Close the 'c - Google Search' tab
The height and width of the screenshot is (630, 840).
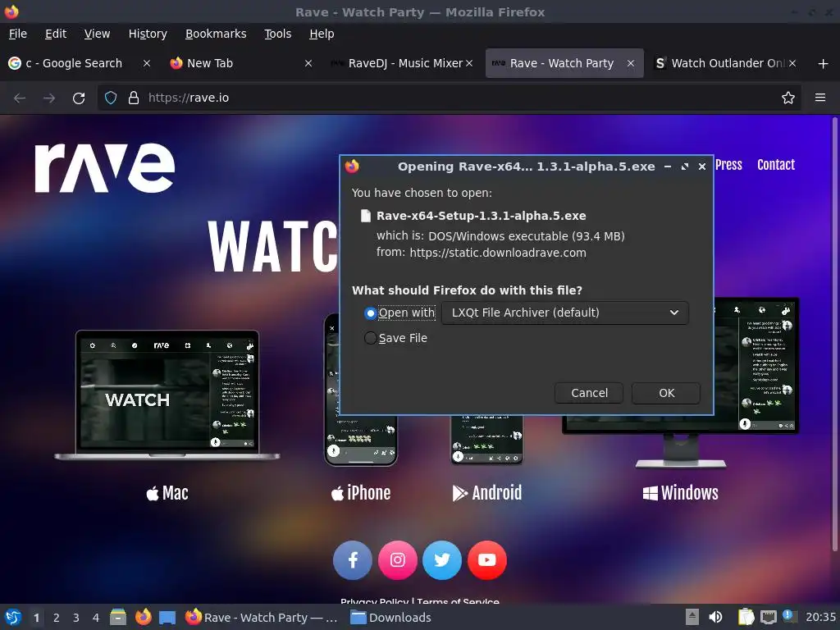click(146, 63)
